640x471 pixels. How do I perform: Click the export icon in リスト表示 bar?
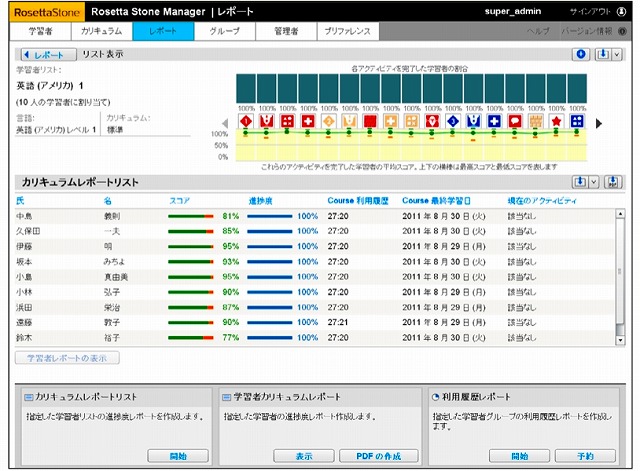(x=603, y=54)
